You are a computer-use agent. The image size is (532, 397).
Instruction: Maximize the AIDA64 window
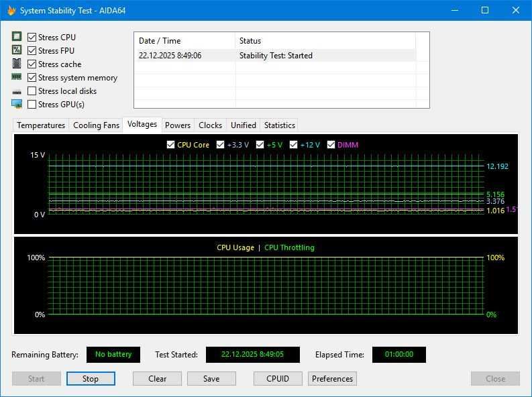(485, 10)
